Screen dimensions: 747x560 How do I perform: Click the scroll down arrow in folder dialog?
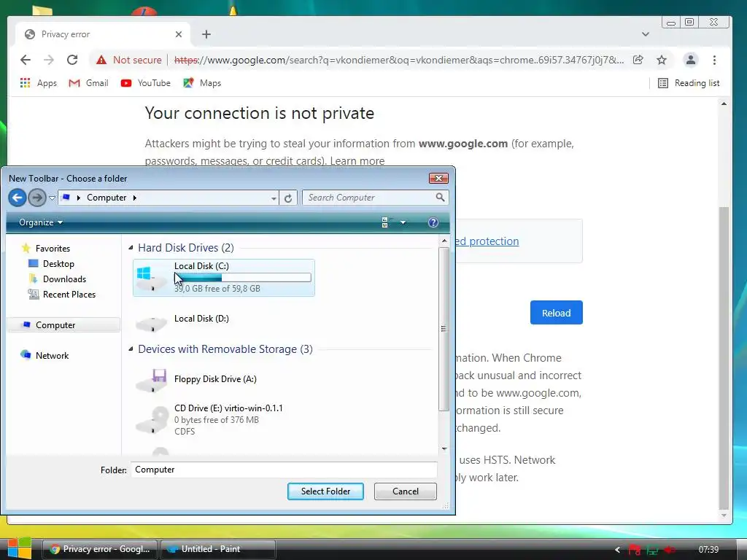coord(444,448)
